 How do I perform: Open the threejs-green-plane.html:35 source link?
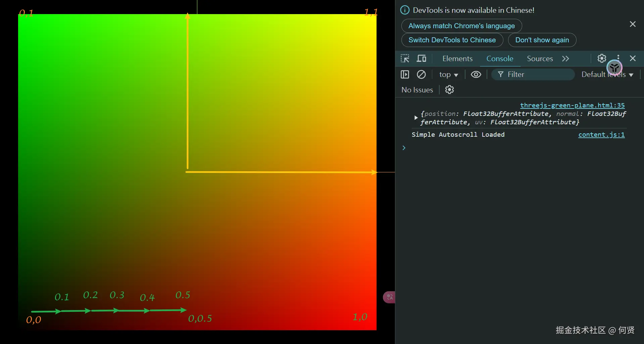(572, 105)
